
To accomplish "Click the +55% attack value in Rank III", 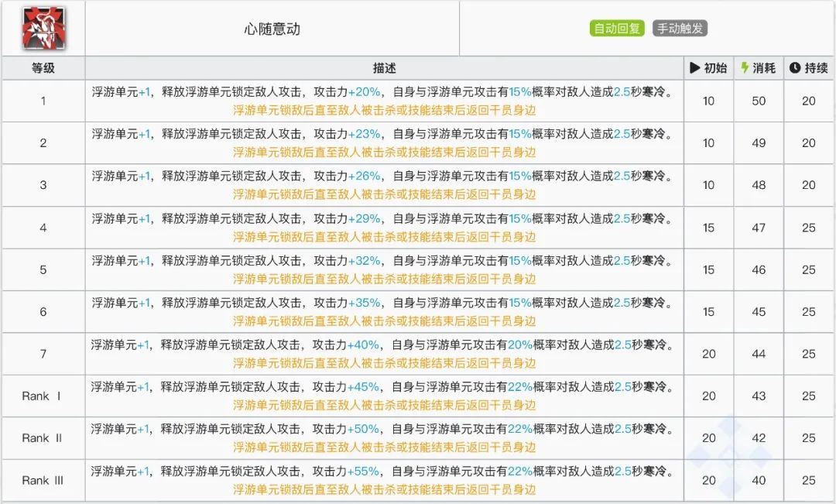I will click(x=363, y=471).
